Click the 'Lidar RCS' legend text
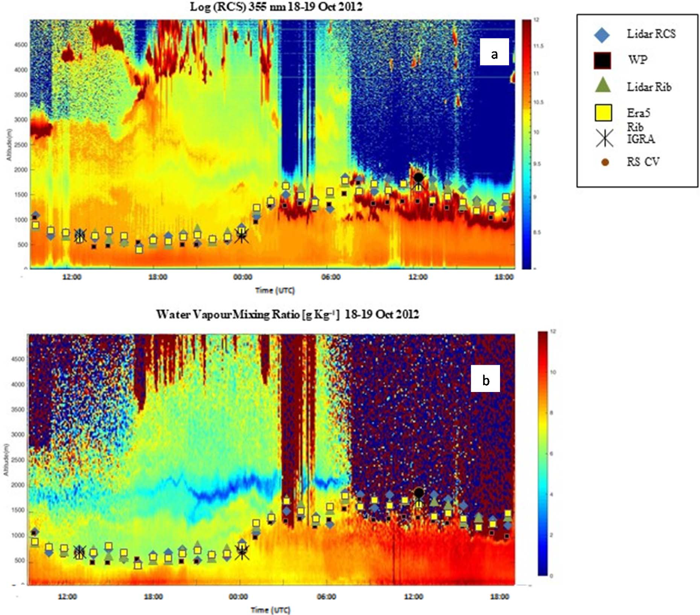 pos(651,34)
